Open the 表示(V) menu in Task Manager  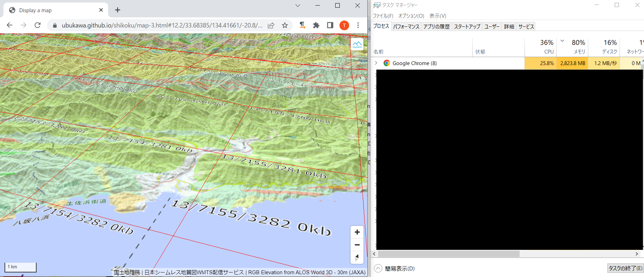click(437, 16)
